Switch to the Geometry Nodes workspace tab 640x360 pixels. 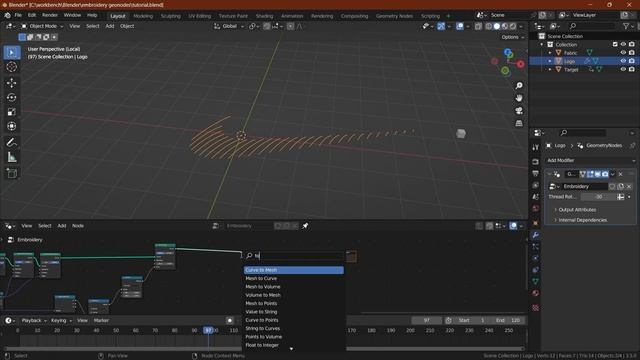click(x=394, y=16)
